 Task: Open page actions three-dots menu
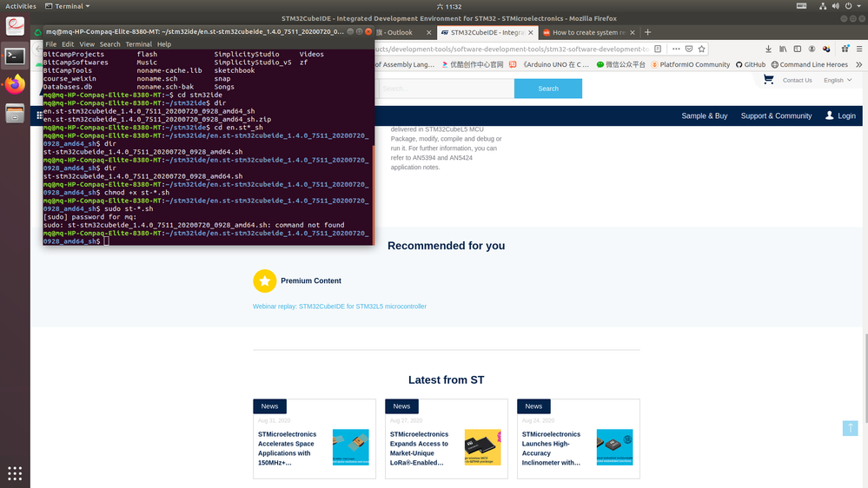pos(676,49)
